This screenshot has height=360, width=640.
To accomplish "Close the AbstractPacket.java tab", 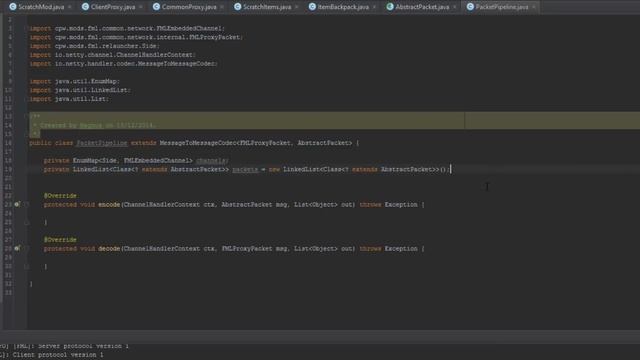I will (x=455, y=7).
